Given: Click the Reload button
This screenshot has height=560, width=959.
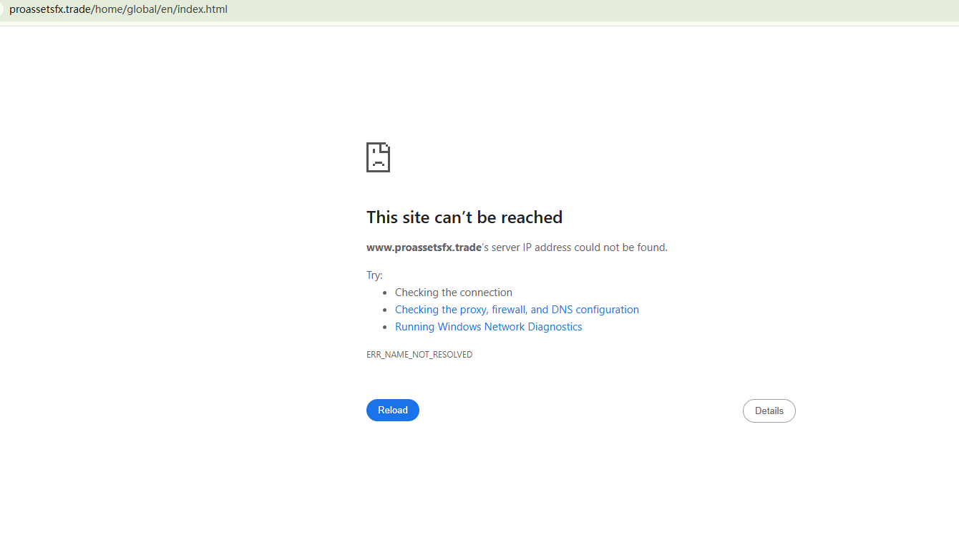Looking at the screenshot, I should (393, 410).
